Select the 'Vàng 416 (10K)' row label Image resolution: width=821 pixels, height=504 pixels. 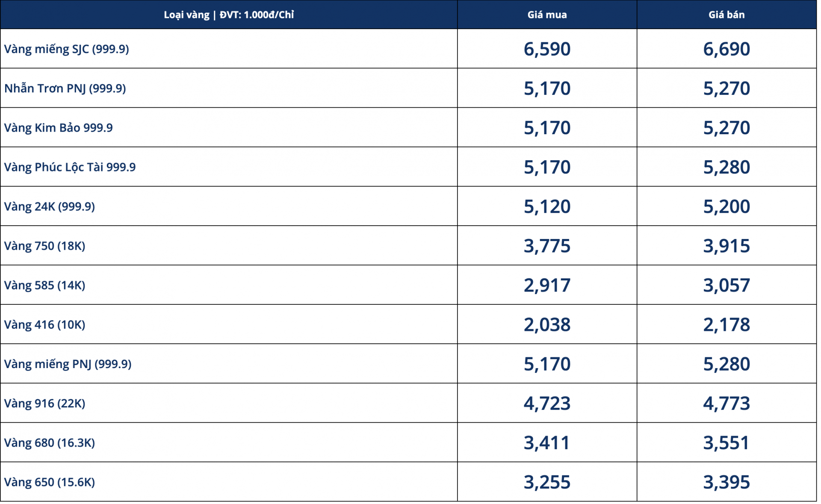(45, 324)
